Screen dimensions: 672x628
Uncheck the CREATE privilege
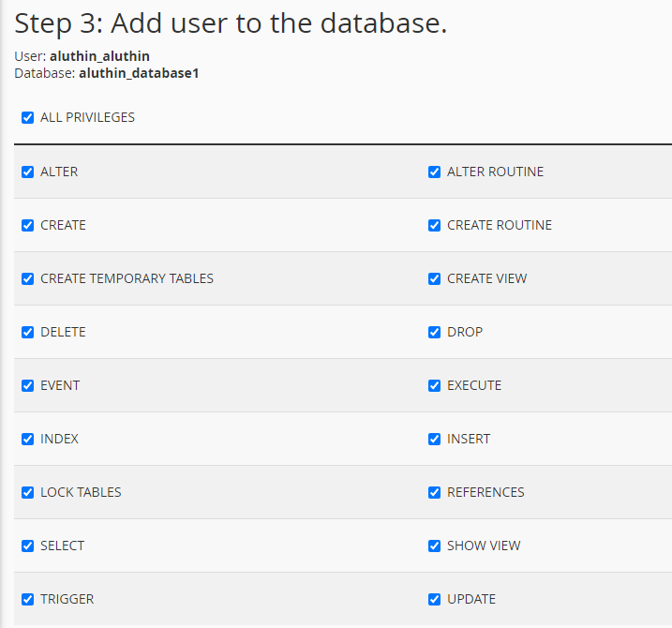point(28,226)
